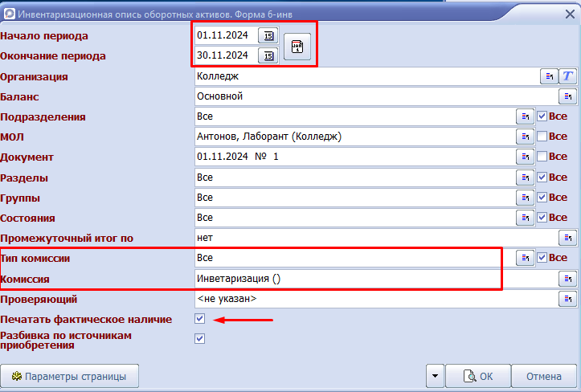Check the Все checkbox for МОЛ
The height and width of the screenshot is (392, 581).
pyautogui.click(x=542, y=137)
